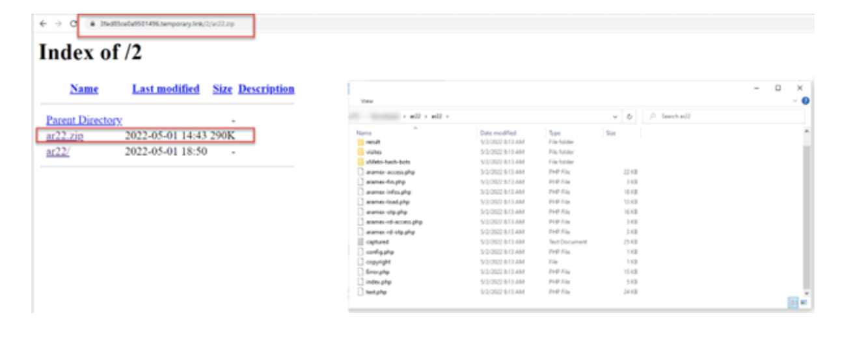Click the browser back arrow
This screenshot has height=337, width=868.
click(x=43, y=23)
